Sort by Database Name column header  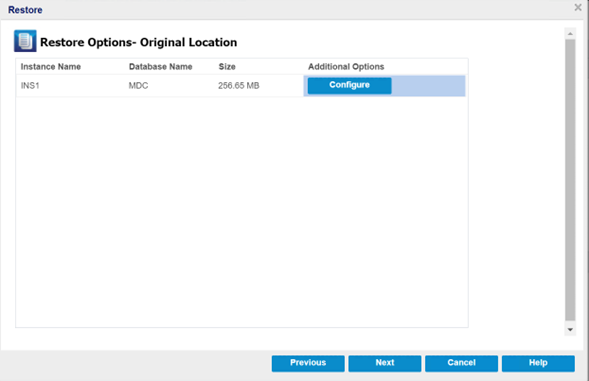coord(160,67)
